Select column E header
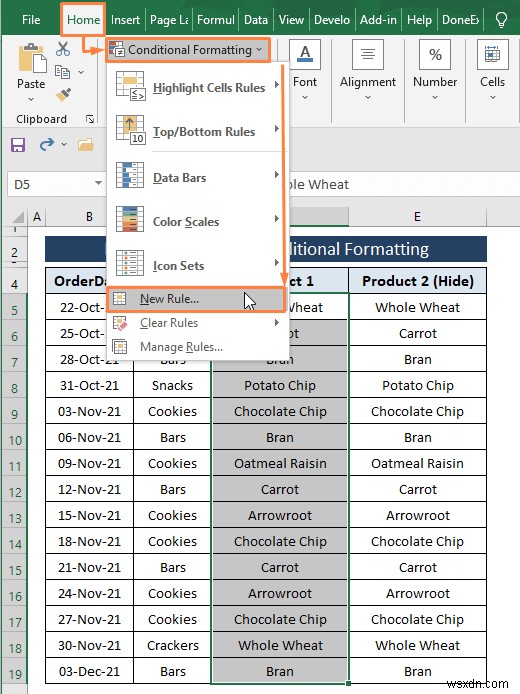Screen dimensions: 520x694 pos(417,217)
